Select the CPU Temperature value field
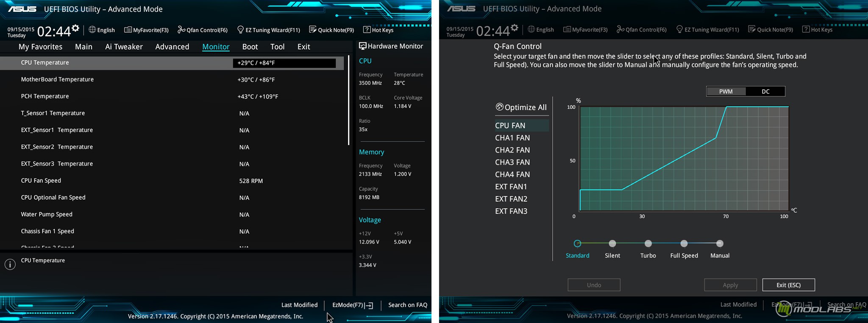Viewport: 868px width, 323px height. 284,63
